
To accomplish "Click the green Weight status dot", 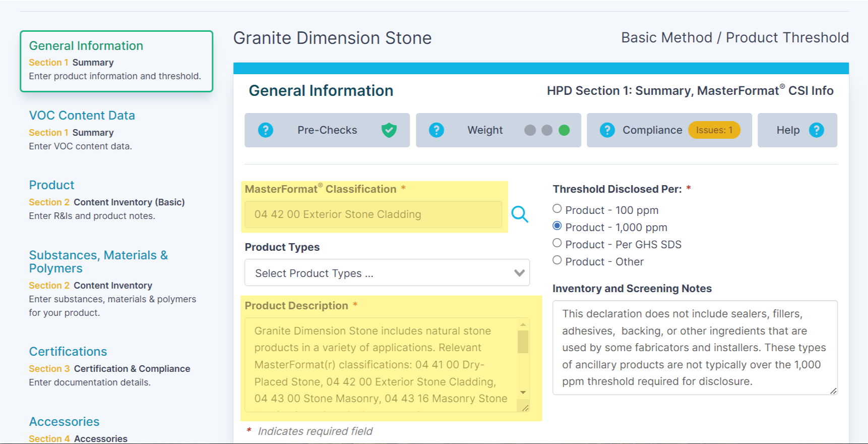I will pos(564,130).
